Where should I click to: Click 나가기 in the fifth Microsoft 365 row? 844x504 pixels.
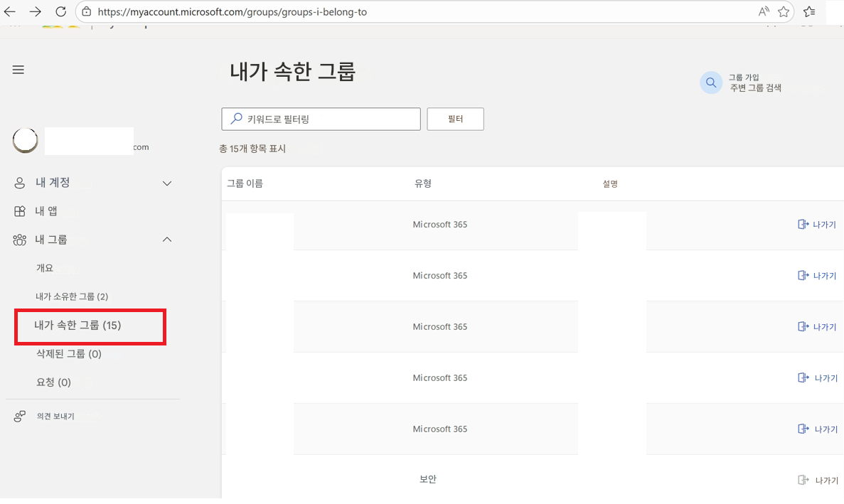[x=818, y=429]
